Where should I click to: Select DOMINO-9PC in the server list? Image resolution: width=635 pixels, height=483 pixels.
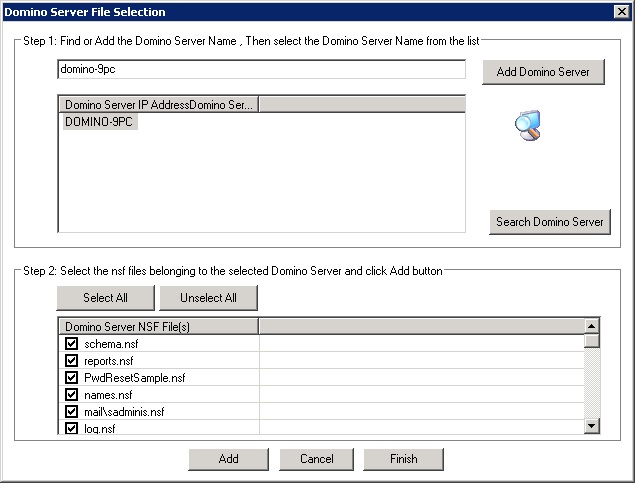[x=99, y=121]
